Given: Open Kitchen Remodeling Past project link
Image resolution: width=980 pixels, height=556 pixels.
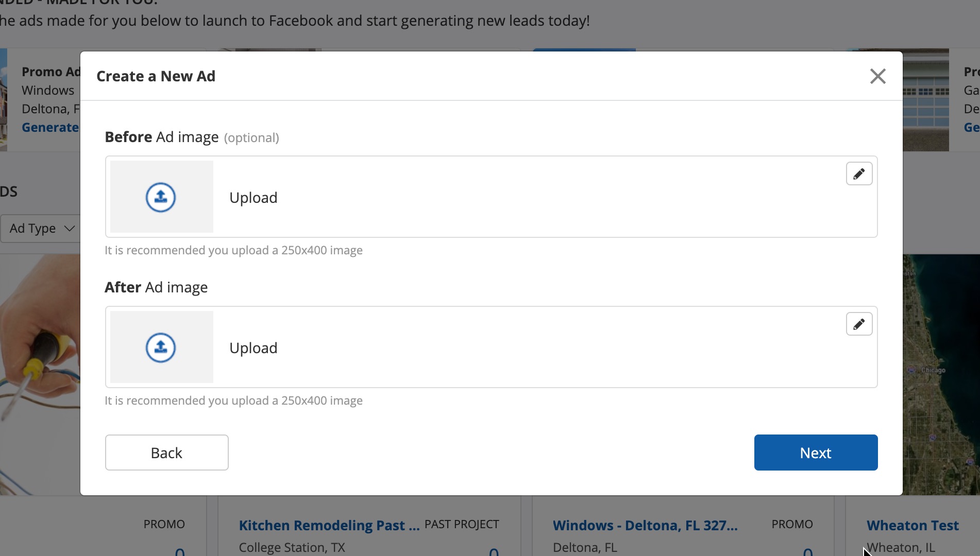Looking at the screenshot, I should click(329, 525).
